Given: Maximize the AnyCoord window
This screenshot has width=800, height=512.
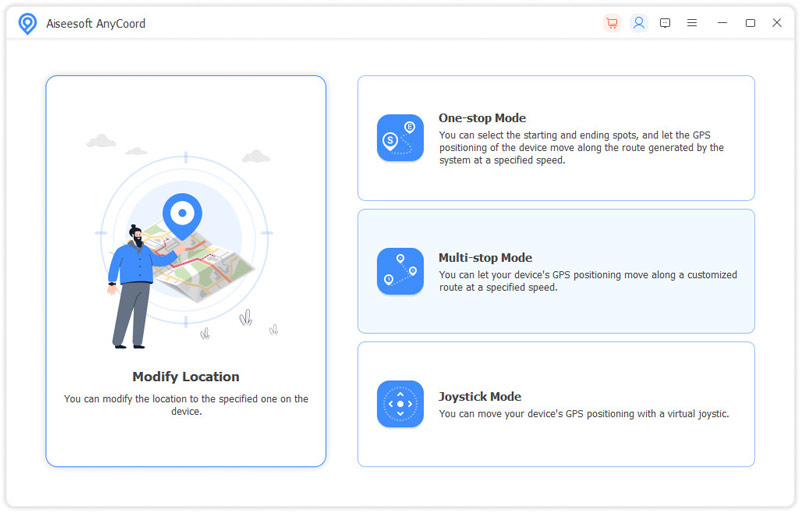Looking at the screenshot, I should point(750,23).
